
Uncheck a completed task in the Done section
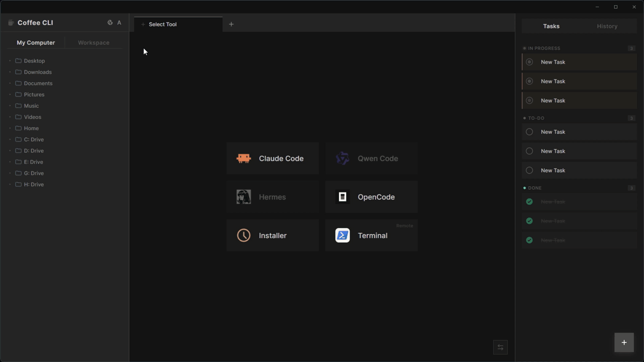[x=529, y=202]
